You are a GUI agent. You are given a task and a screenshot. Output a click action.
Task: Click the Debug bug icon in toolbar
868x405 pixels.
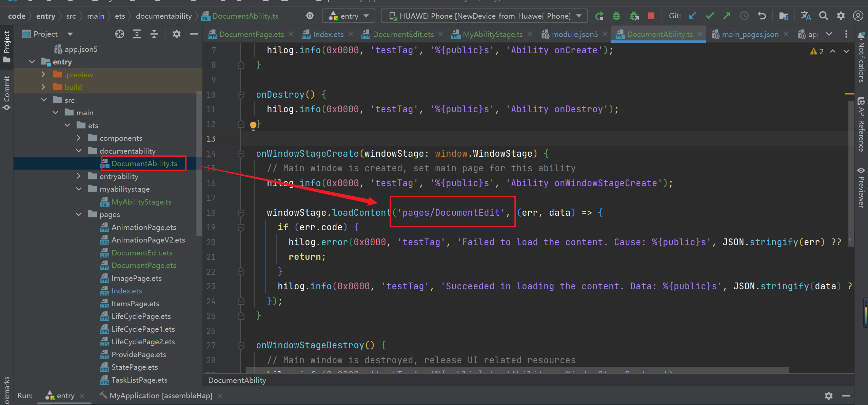[x=616, y=16]
